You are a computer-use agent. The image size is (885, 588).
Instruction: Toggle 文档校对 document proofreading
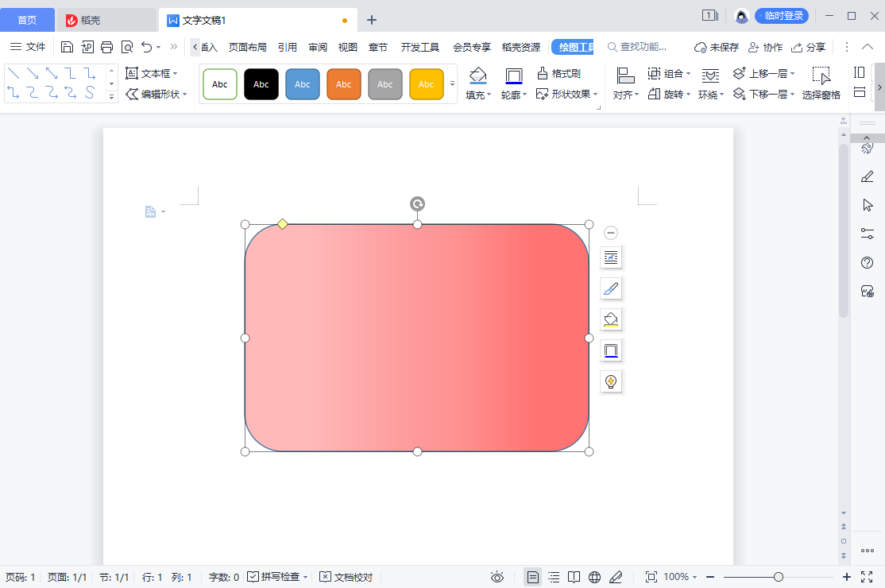346,577
